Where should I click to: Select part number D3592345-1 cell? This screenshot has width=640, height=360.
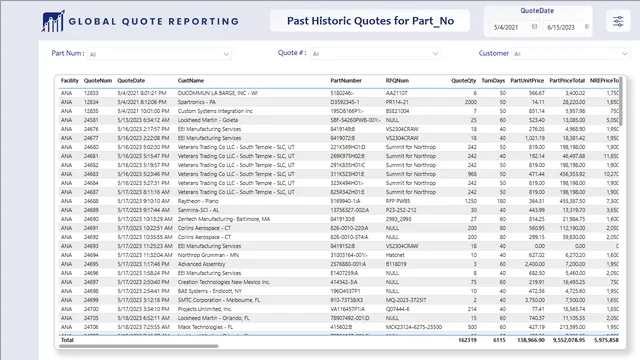pyautogui.click(x=345, y=102)
